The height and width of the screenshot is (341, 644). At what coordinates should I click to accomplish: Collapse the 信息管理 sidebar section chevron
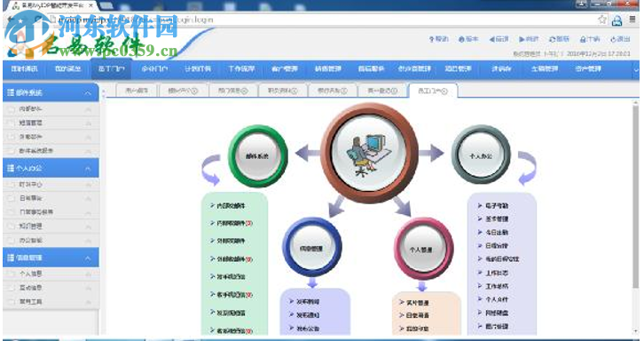(88, 258)
